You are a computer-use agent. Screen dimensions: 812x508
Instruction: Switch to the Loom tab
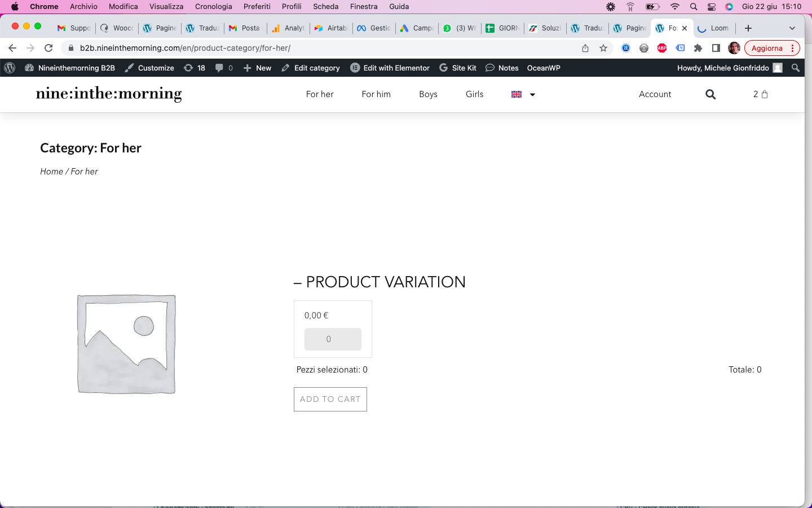pos(713,28)
